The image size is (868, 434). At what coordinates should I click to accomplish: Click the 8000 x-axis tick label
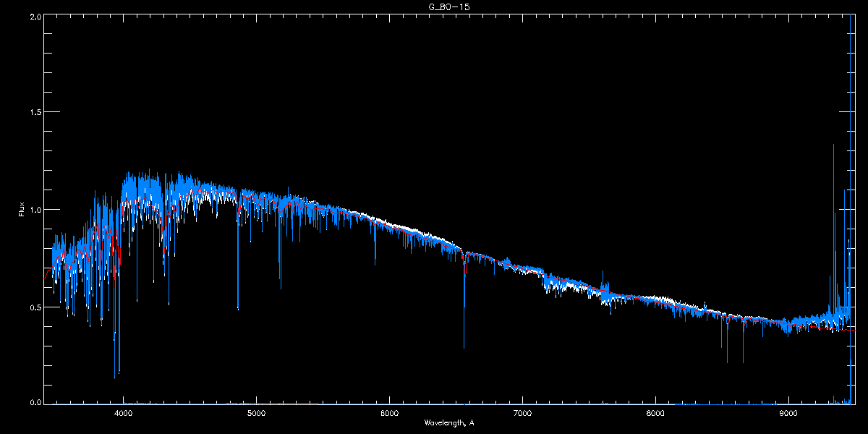[655, 414]
